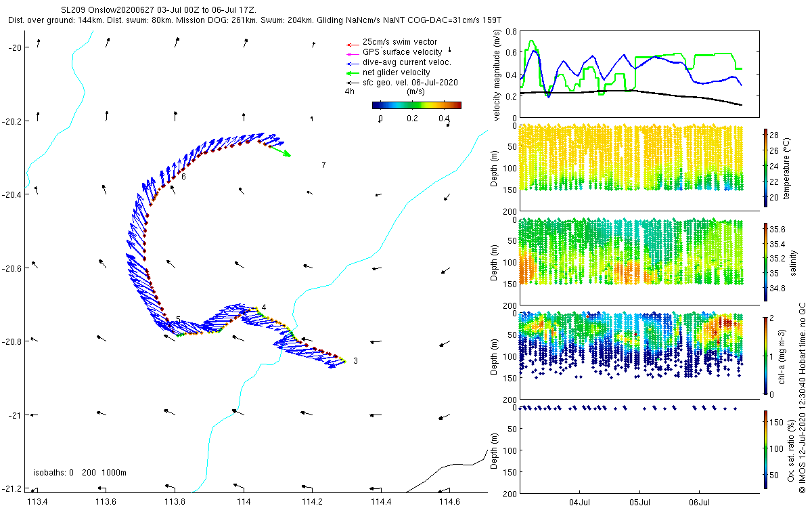Click the magenta GPS surface velocity arrow
This screenshot has width=812, height=508.
tap(351, 53)
